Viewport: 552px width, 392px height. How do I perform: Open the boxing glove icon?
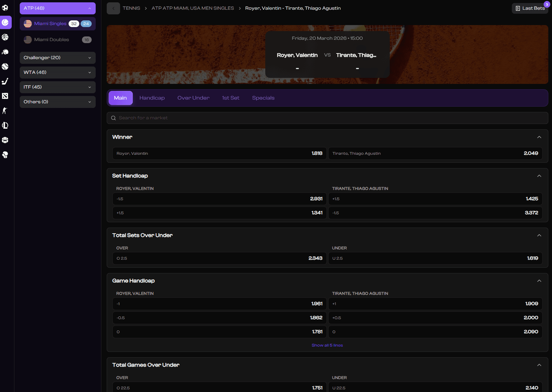click(5, 155)
